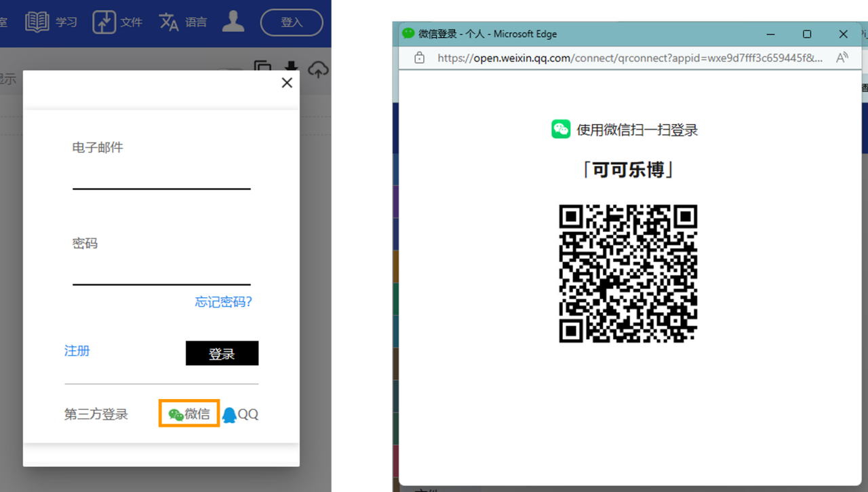Image resolution: width=868 pixels, height=492 pixels.
Task: Click the 使用微信扫一扫登录 text
Action: coord(637,130)
